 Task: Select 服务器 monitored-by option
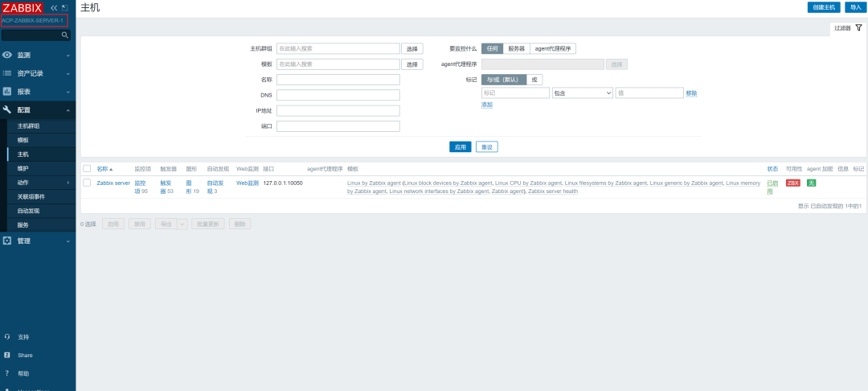click(517, 49)
